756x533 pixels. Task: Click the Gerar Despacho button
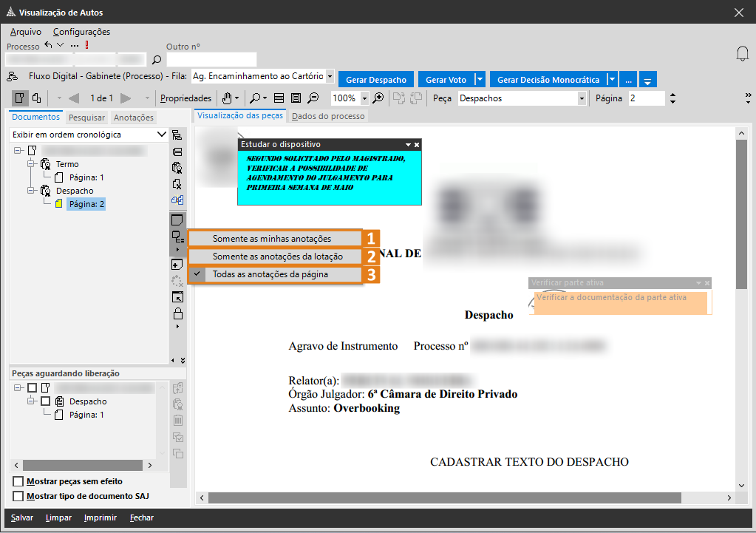coord(376,80)
